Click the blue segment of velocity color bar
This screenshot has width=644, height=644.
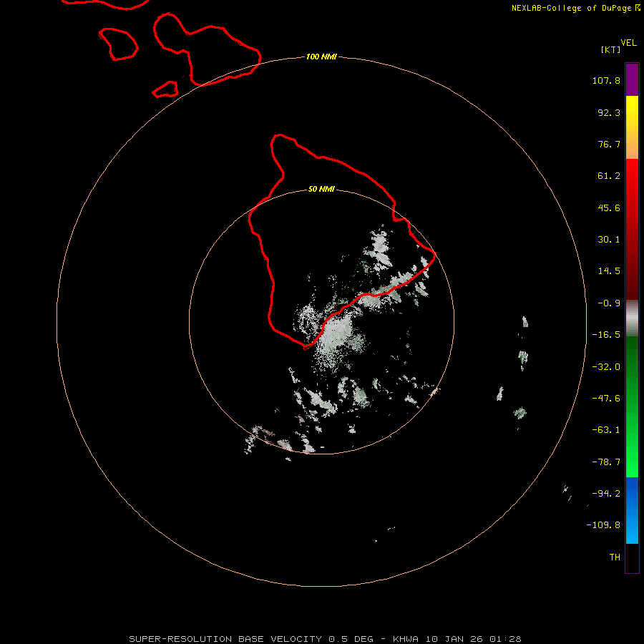[x=632, y=510]
